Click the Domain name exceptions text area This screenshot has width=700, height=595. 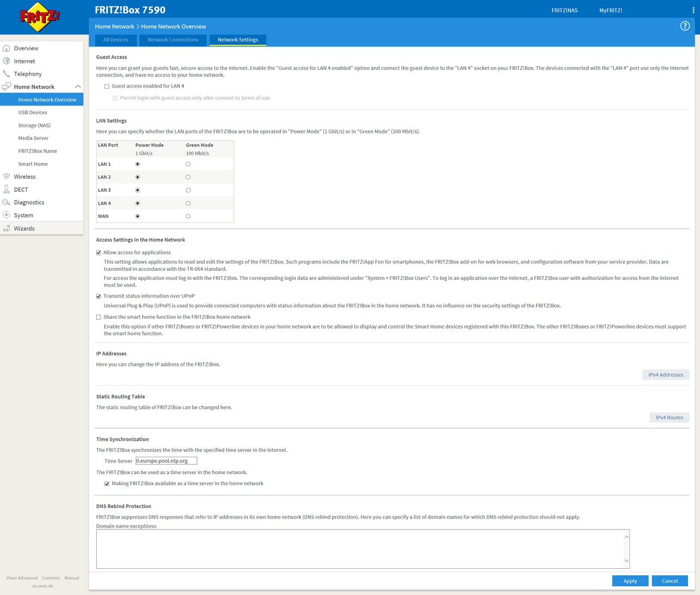[x=363, y=549]
